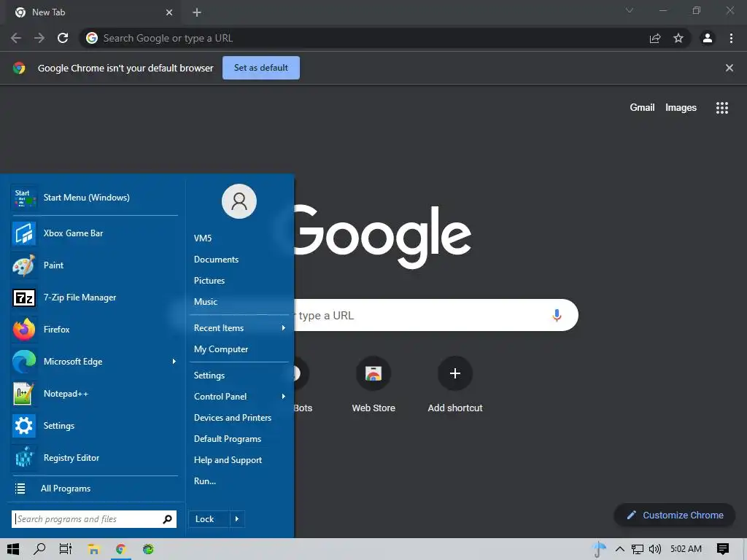Bookmark this tab with star icon
The height and width of the screenshot is (560, 747).
point(678,38)
